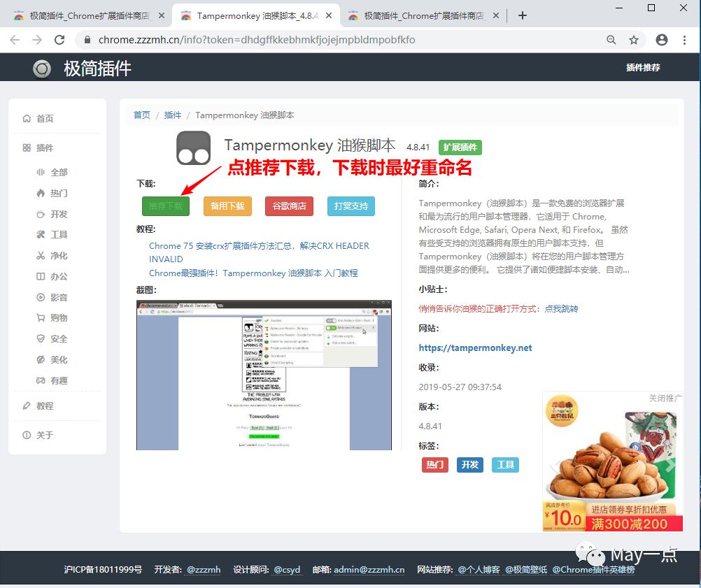The width and height of the screenshot is (701, 588).
Task: Open Tampermonkey 油猴脚本 入门教程 link
Action: [x=253, y=273]
